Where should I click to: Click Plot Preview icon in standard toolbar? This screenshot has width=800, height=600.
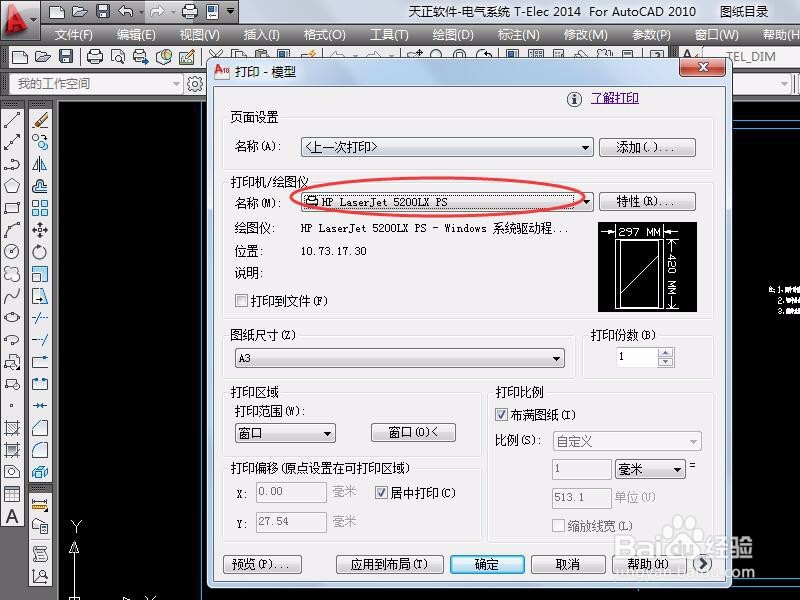click(x=118, y=56)
